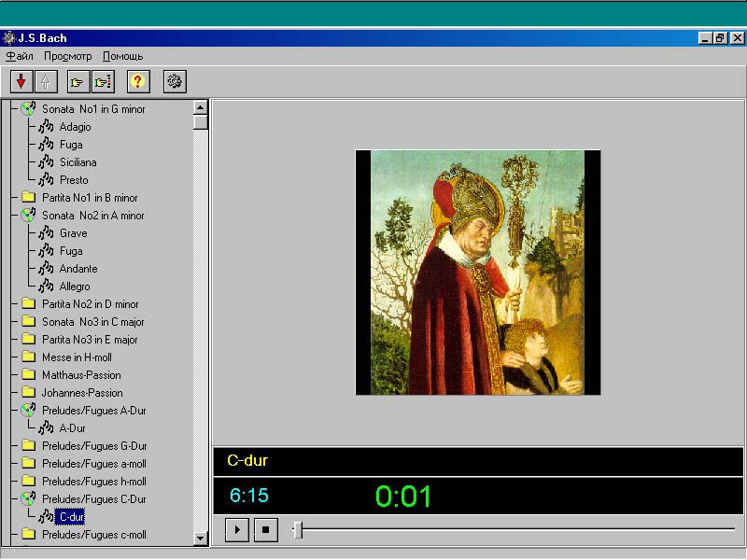Click the white up arrow toolbar button
Image resolution: width=747 pixels, height=560 pixels.
(x=44, y=81)
